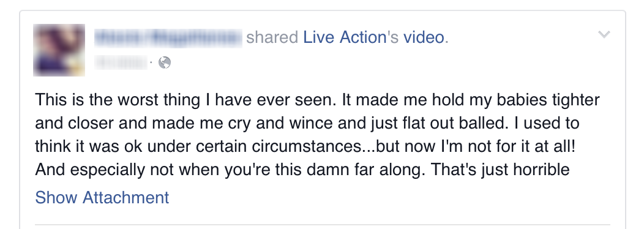
Task: Click the line starting 'and closer and made me cry'
Action: click(x=307, y=123)
